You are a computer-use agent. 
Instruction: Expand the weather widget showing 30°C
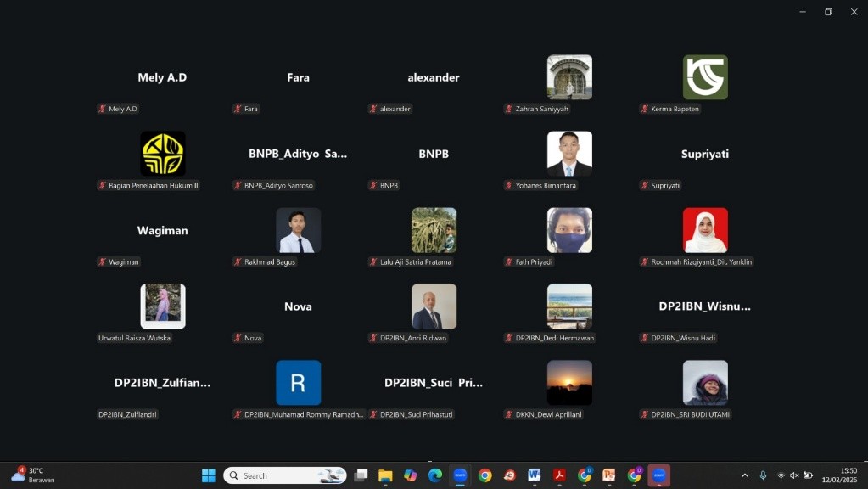pyautogui.click(x=32, y=475)
